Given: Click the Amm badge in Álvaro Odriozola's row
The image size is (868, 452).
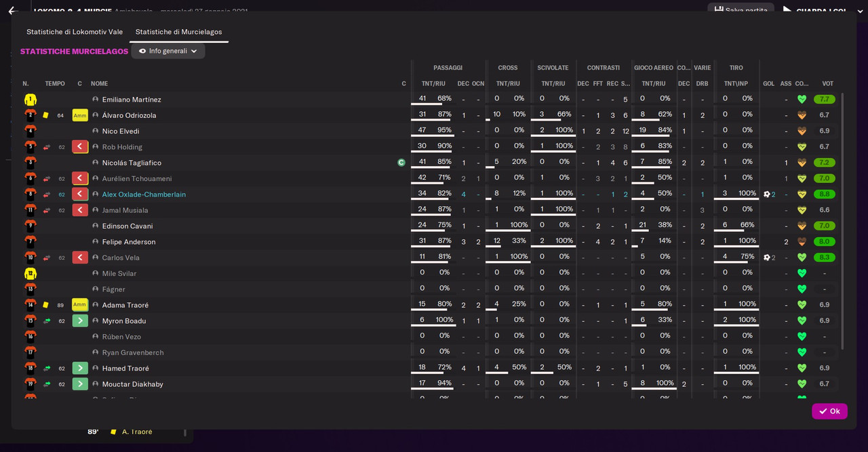Looking at the screenshot, I should point(80,115).
